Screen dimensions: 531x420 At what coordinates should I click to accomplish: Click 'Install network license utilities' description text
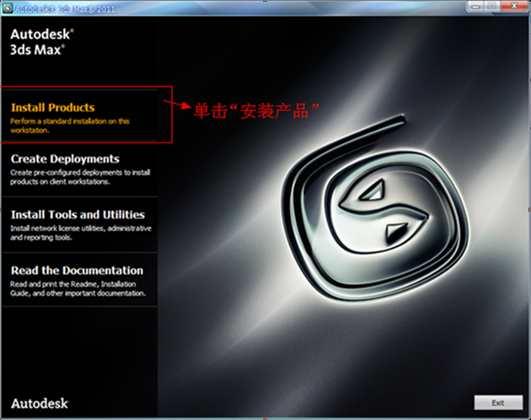(81, 233)
